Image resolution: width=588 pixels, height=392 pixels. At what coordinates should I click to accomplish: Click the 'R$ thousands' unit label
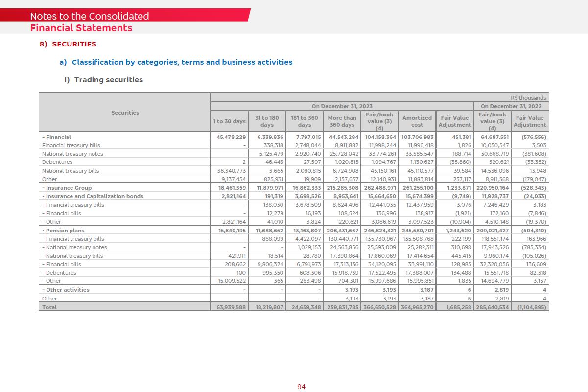pos(528,98)
